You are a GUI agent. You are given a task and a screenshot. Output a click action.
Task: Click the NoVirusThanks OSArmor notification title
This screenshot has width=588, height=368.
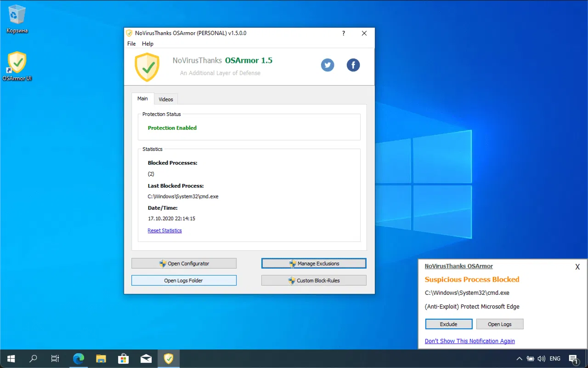point(458,266)
